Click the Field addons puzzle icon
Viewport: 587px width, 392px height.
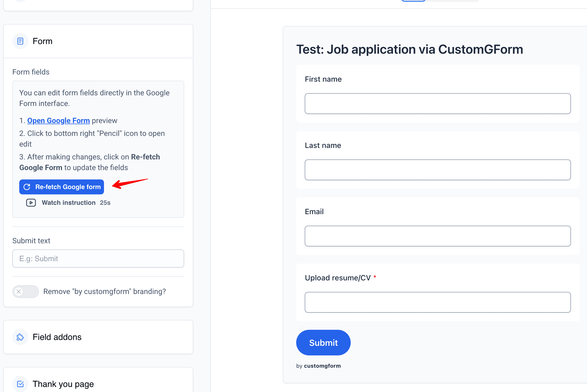coord(20,337)
